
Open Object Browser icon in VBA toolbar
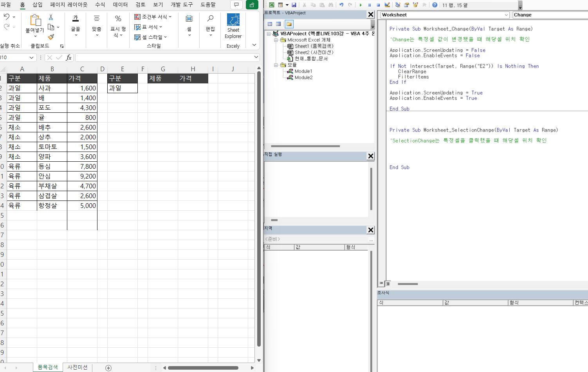point(415,5)
